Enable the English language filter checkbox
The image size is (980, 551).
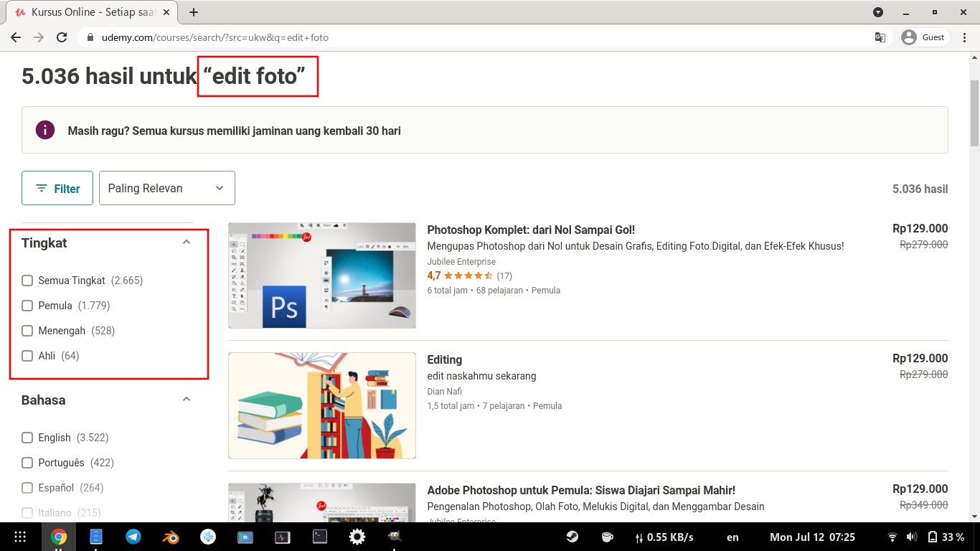tap(27, 438)
